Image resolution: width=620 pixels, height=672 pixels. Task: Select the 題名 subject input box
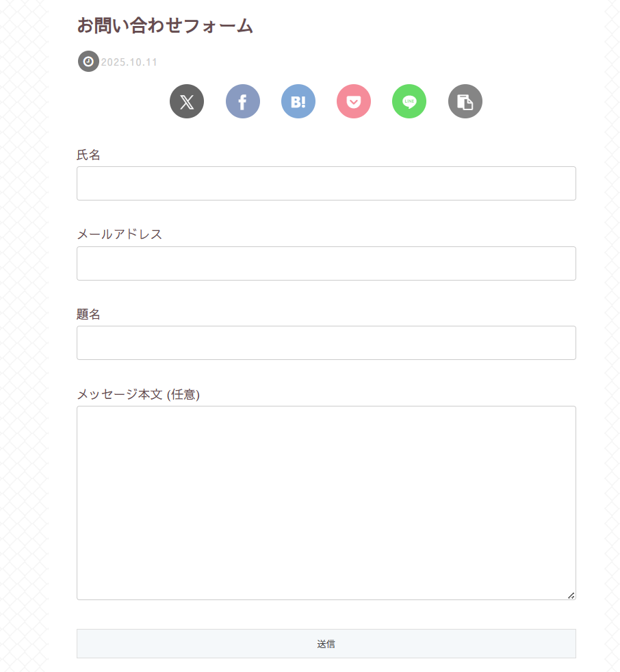click(326, 343)
